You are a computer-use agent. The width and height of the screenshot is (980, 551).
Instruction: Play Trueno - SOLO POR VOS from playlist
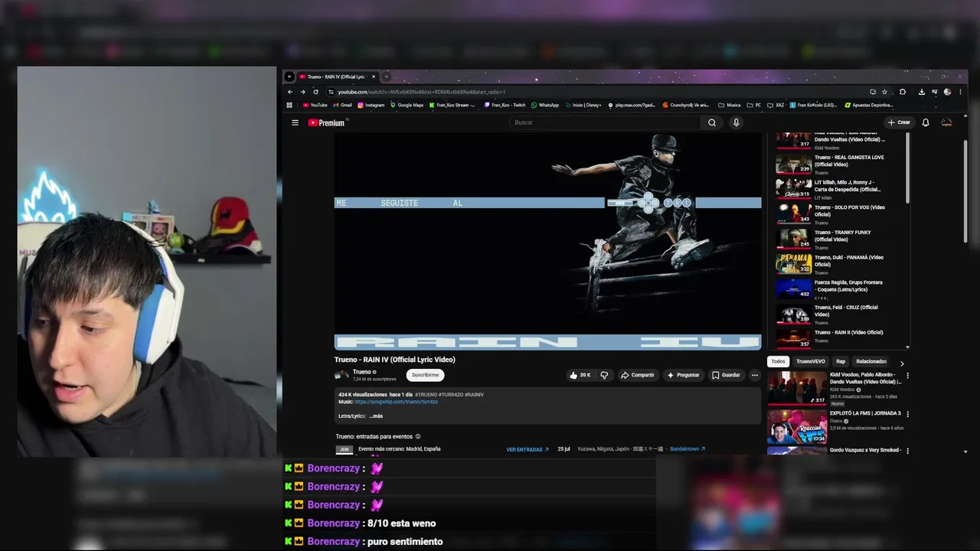click(831, 214)
